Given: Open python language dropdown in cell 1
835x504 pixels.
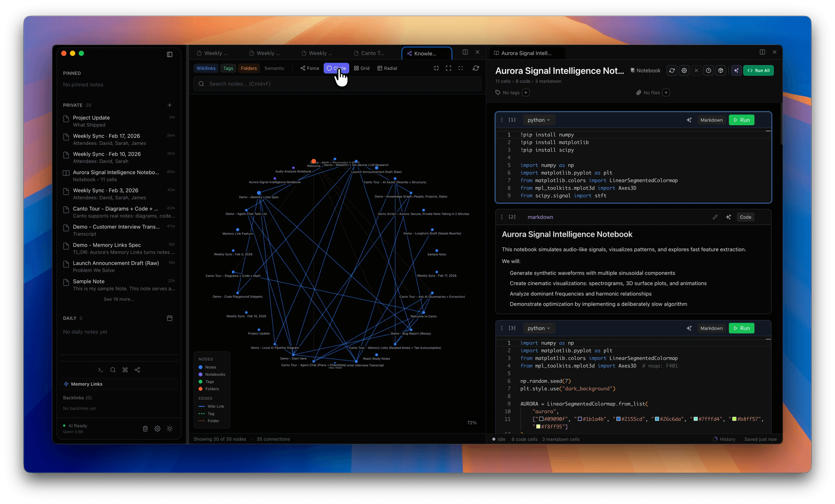Looking at the screenshot, I should [x=538, y=120].
